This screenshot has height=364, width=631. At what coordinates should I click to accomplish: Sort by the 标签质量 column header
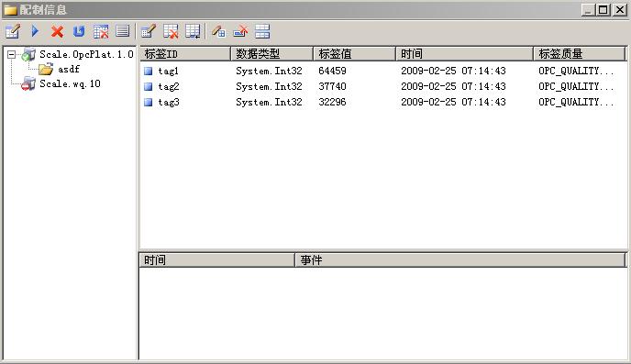(579, 53)
